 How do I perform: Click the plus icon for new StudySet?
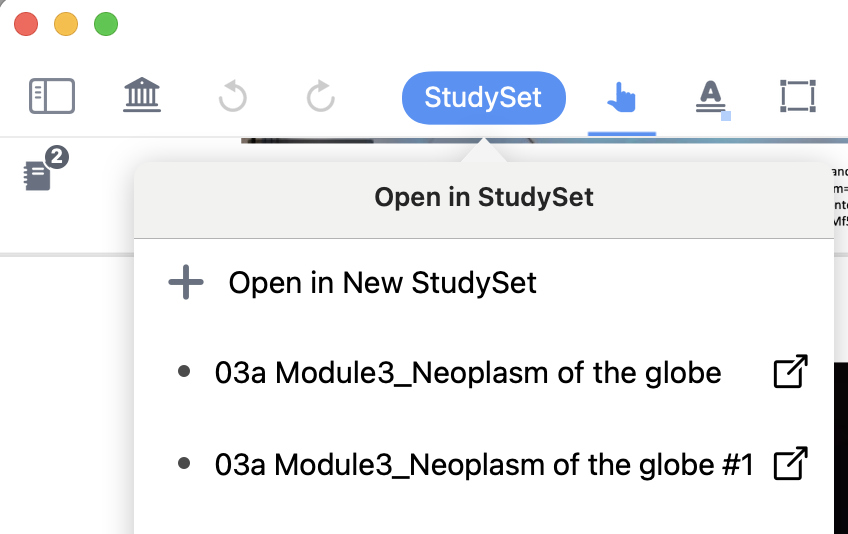186,283
